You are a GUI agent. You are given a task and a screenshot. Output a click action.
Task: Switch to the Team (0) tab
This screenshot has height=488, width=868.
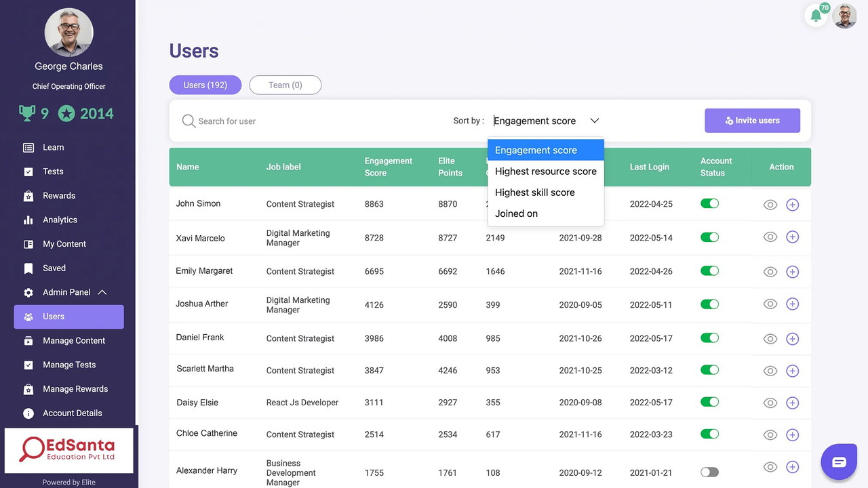coord(285,85)
